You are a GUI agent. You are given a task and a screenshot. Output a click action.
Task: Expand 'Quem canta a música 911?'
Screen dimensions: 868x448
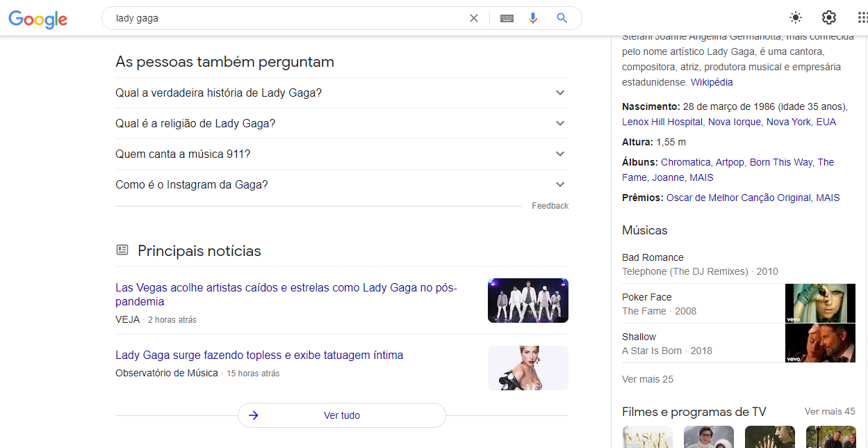342,154
